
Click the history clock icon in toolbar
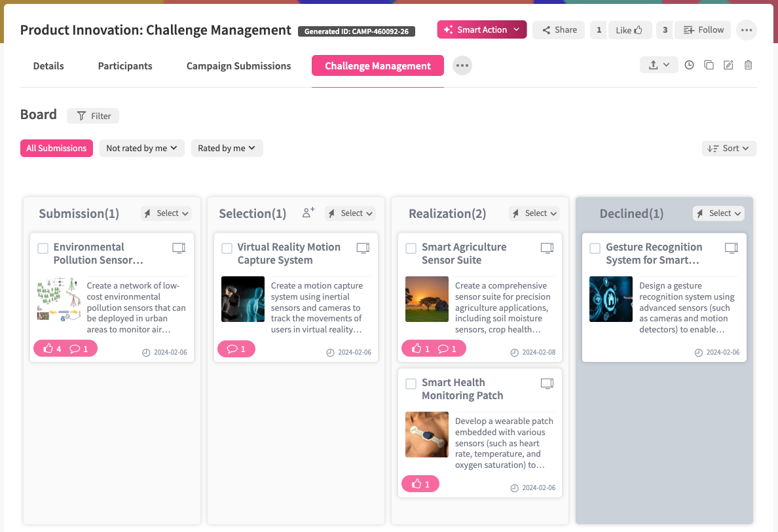tap(689, 65)
